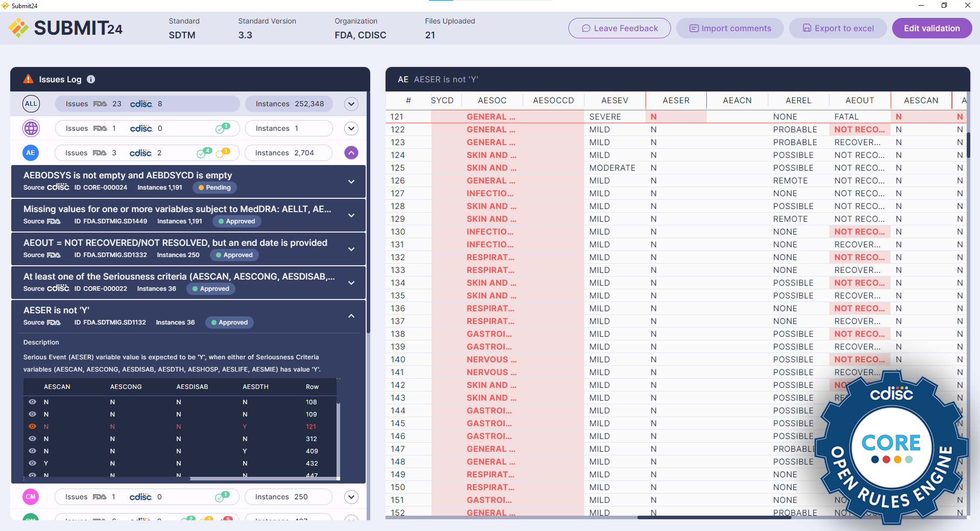Expand the AEBODSYS is not empty issue
The image size is (980, 531).
coord(351,181)
